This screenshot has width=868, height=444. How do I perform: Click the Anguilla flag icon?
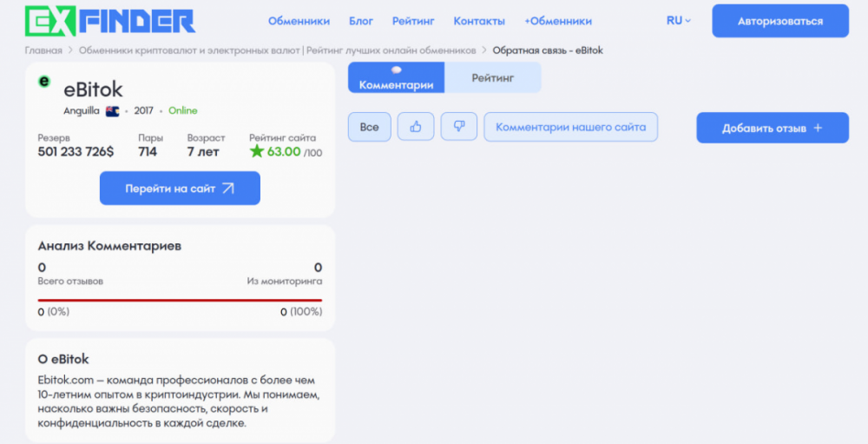[x=112, y=111]
